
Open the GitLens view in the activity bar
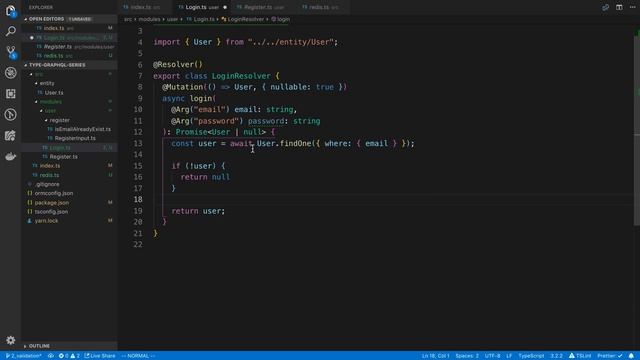[11, 114]
